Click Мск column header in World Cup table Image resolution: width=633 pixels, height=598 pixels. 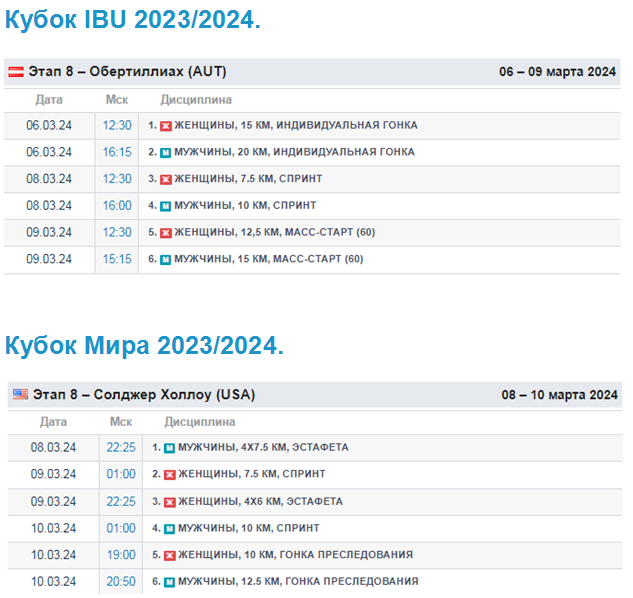(x=121, y=422)
